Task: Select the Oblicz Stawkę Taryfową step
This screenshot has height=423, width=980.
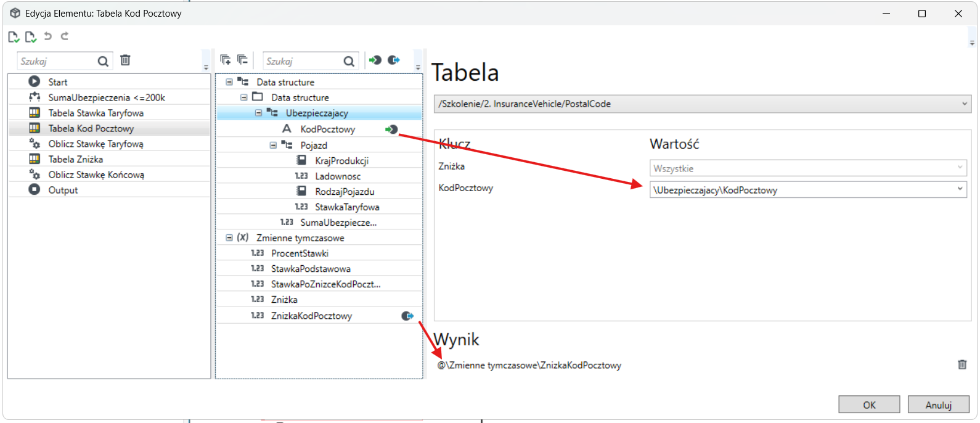Action: tap(109, 144)
